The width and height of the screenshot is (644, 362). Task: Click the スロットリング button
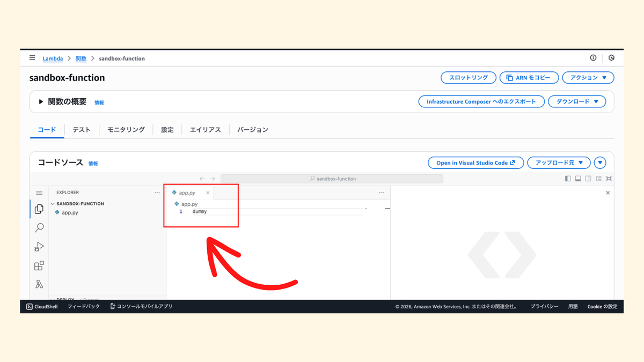[x=469, y=78]
